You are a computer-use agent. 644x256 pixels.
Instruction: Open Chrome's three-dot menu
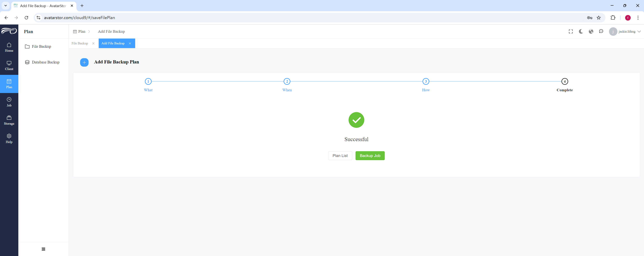(x=638, y=18)
